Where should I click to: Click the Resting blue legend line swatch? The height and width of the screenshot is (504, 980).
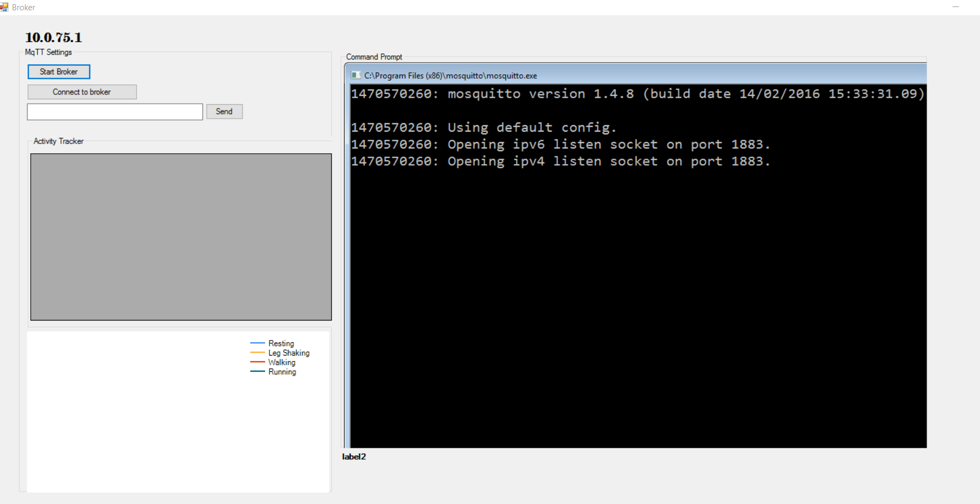(257, 343)
